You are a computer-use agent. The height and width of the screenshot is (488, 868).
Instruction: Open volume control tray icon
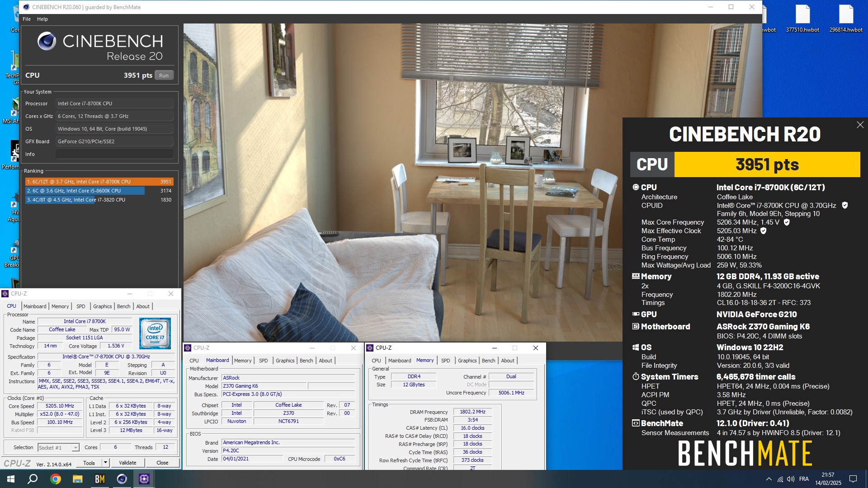click(791, 479)
